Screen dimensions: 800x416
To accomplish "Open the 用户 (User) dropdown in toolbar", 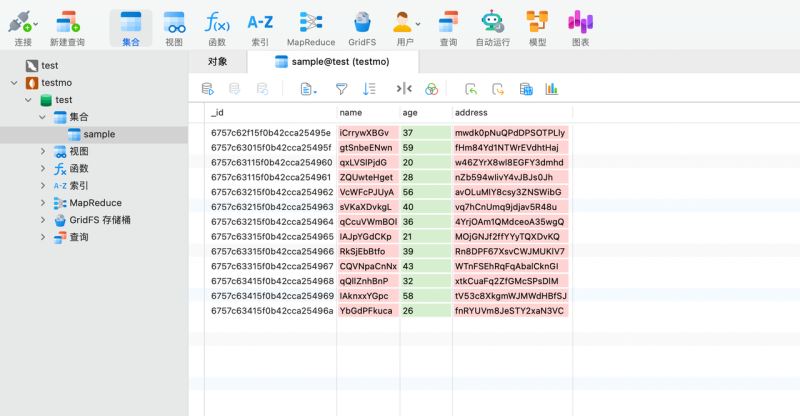I will [417, 24].
